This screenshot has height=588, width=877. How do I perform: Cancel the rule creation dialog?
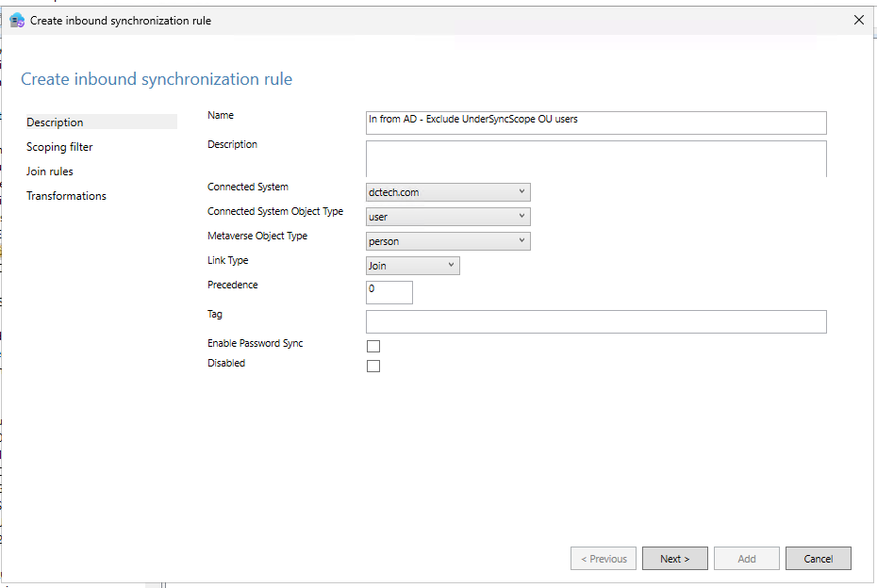tap(818, 558)
